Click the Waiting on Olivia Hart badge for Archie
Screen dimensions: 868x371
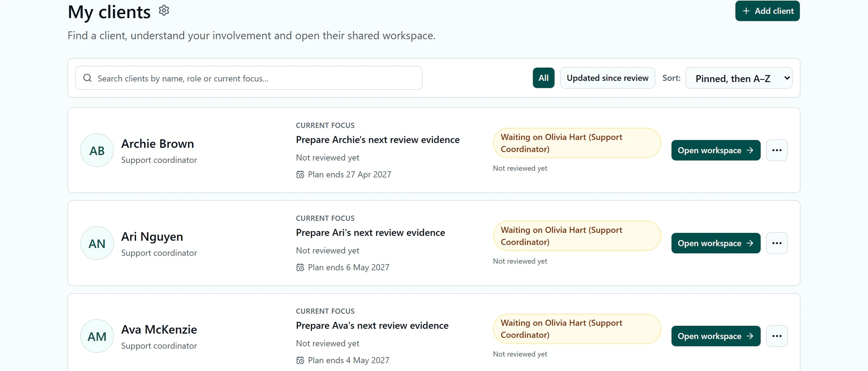[577, 143]
